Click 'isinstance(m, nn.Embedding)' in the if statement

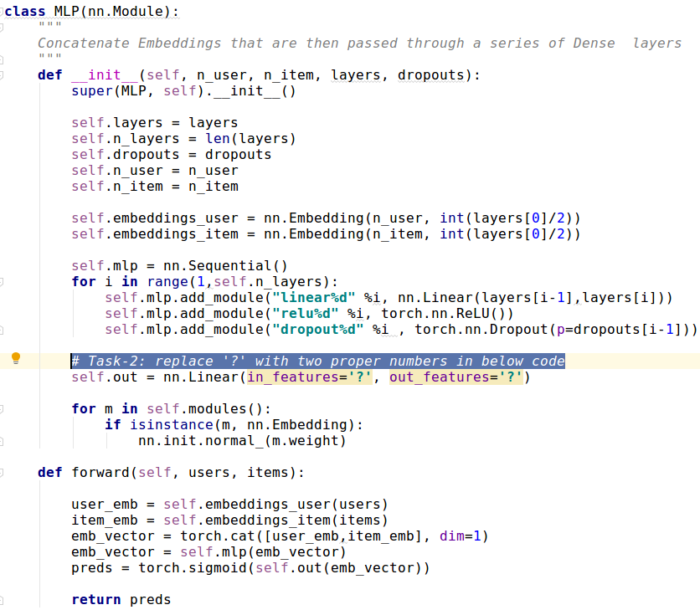(x=243, y=425)
